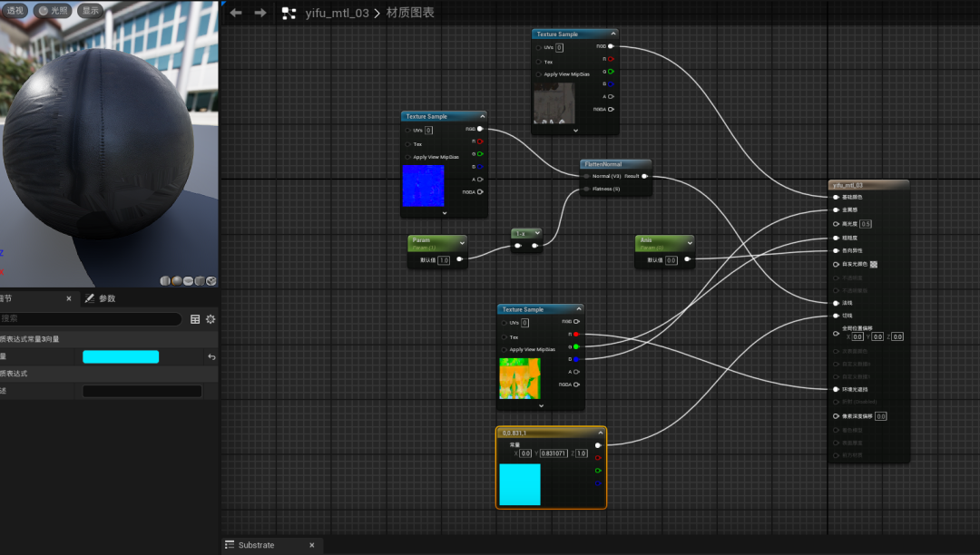Collapse the orange Texture Sample node chevron
The height and width of the screenshot is (555, 980).
pyautogui.click(x=579, y=309)
